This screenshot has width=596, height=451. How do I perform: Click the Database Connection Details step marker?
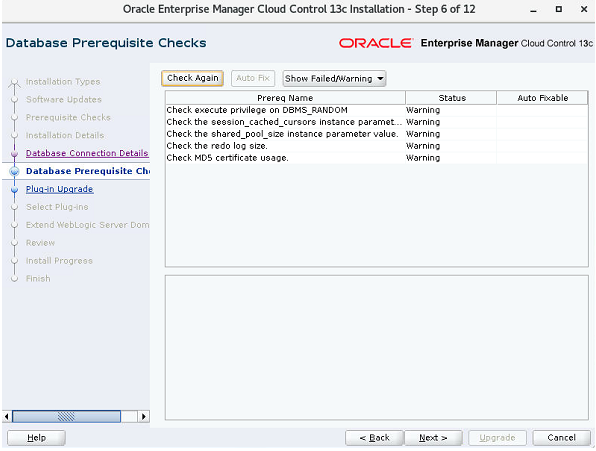(14, 153)
